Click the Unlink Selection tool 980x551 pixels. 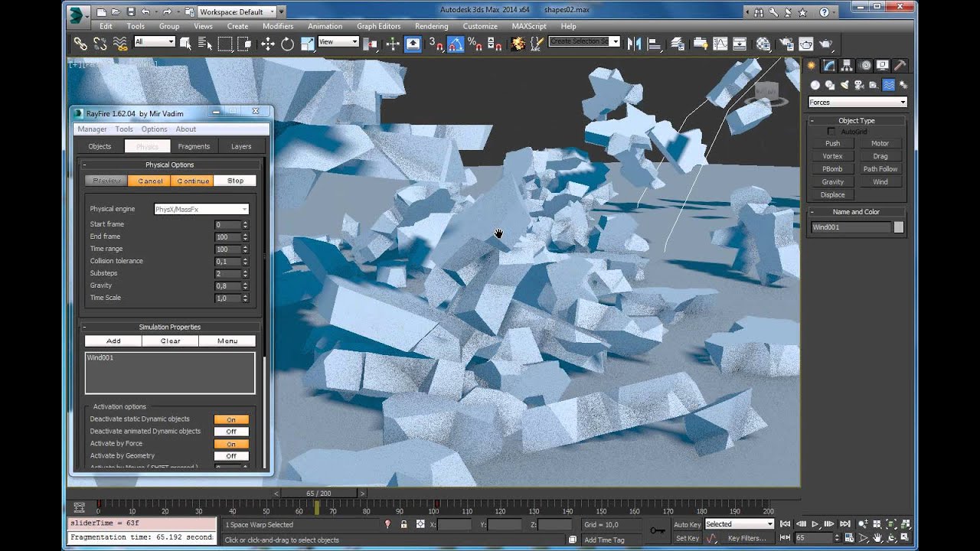click(x=100, y=44)
